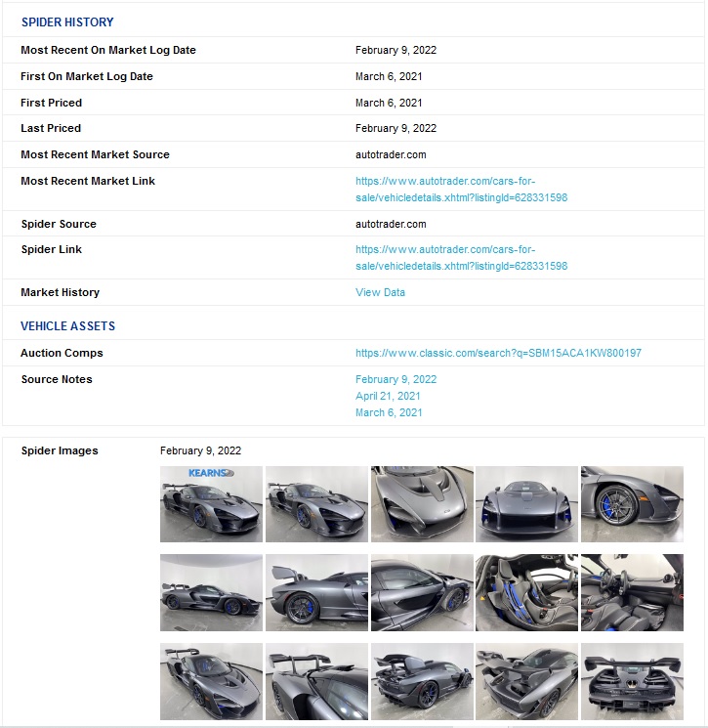View the dashboard interior thumbnail

[632, 592]
